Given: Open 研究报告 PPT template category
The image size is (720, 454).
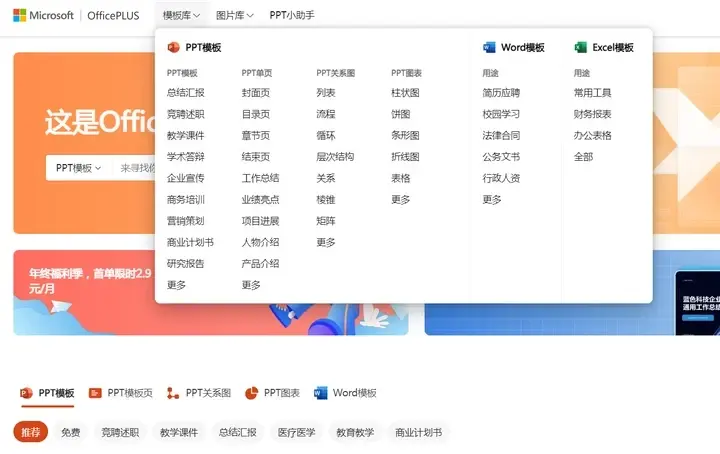Looking at the screenshot, I should (186, 263).
